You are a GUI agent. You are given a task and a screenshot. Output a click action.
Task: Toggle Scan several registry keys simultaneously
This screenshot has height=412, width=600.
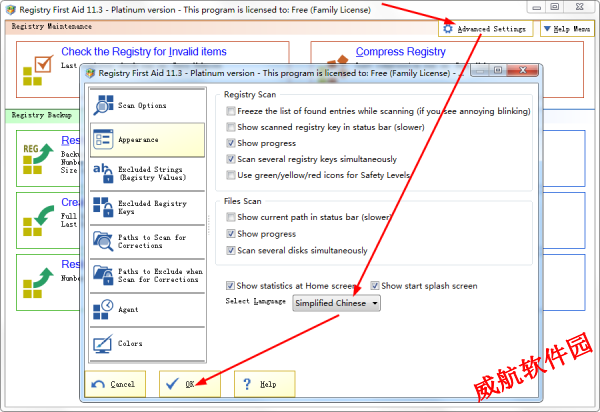[231, 159]
